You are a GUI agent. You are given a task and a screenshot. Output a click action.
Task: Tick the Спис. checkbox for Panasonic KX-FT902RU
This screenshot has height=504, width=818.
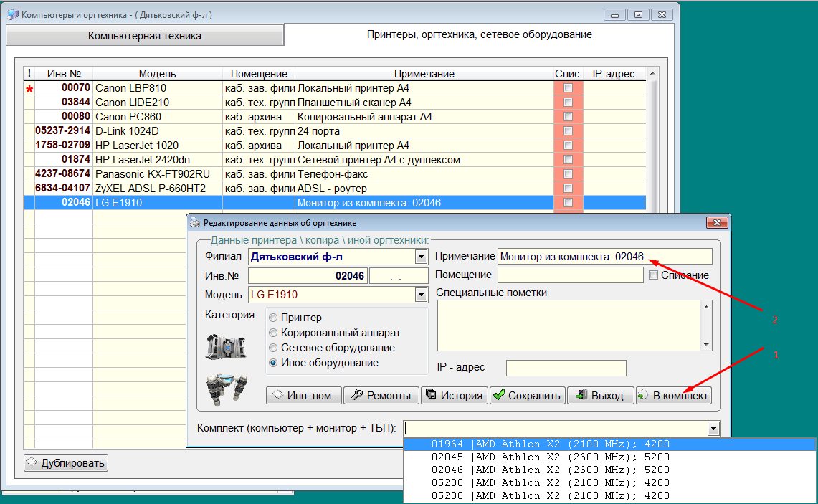[568, 174]
